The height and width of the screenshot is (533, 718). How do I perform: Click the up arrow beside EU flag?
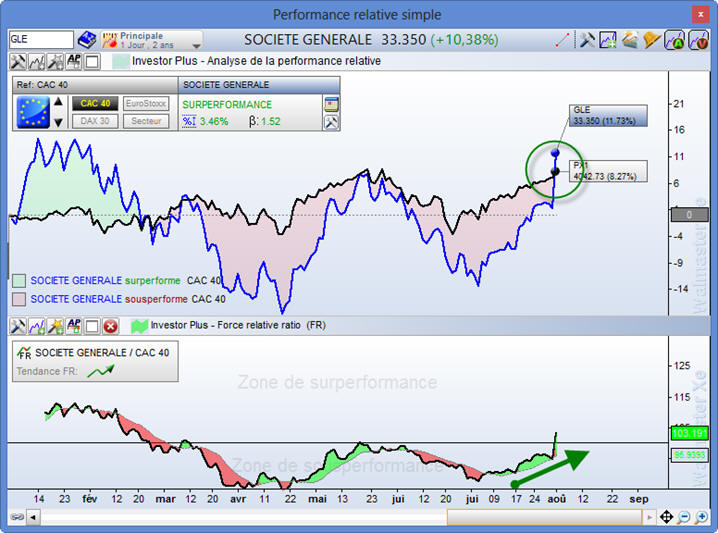click(x=58, y=102)
